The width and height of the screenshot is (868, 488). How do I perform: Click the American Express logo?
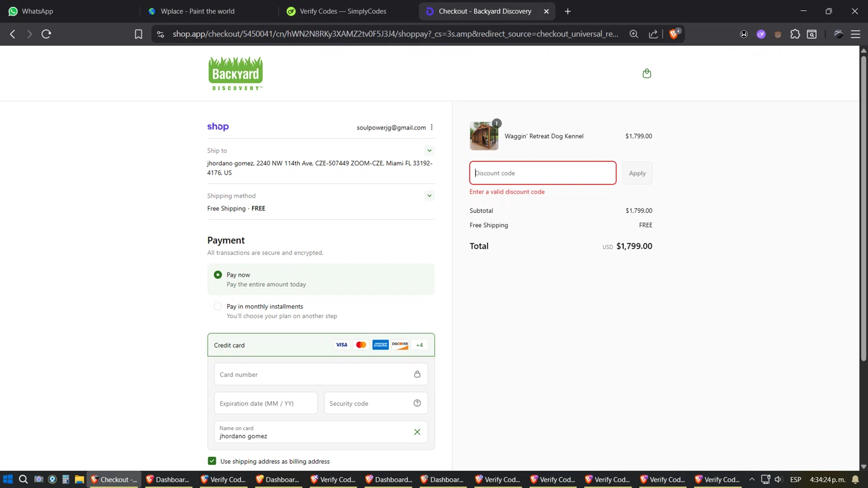tap(380, 345)
